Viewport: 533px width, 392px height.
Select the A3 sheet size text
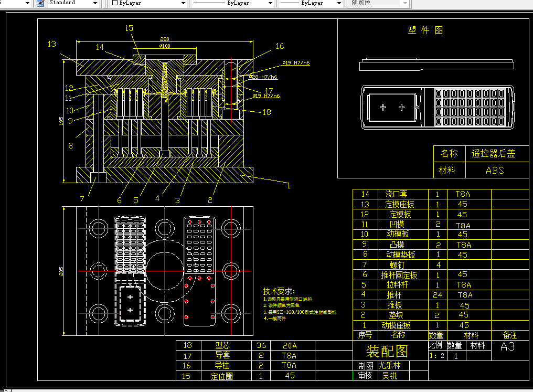point(508,347)
